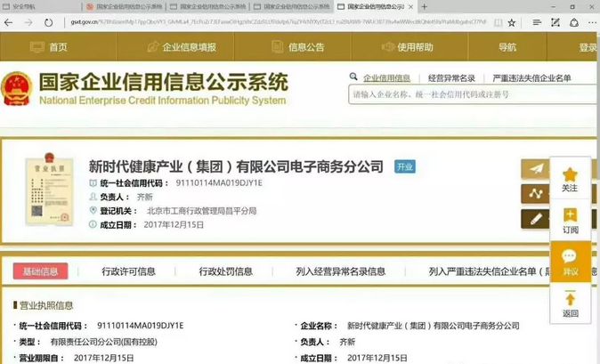This screenshot has width=600, height=364.
Task: Open the business license thumbnail image
Action: tap(49, 189)
